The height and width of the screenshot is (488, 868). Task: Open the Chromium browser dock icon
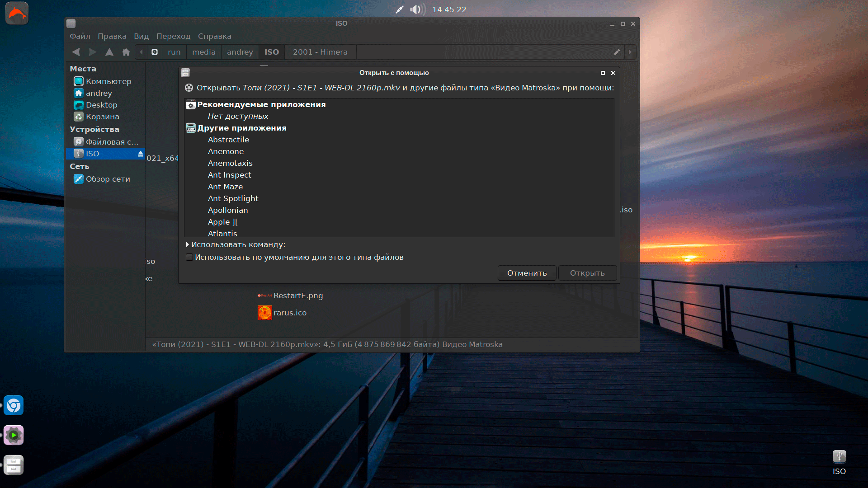pyautogui.click(x=14, y=405)
